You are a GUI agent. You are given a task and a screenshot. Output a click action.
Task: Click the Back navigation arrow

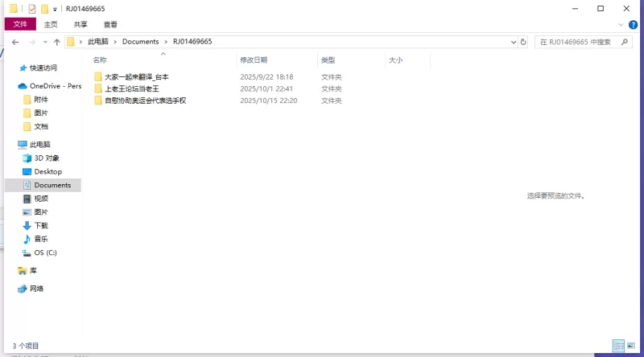(x=15, y=42)
